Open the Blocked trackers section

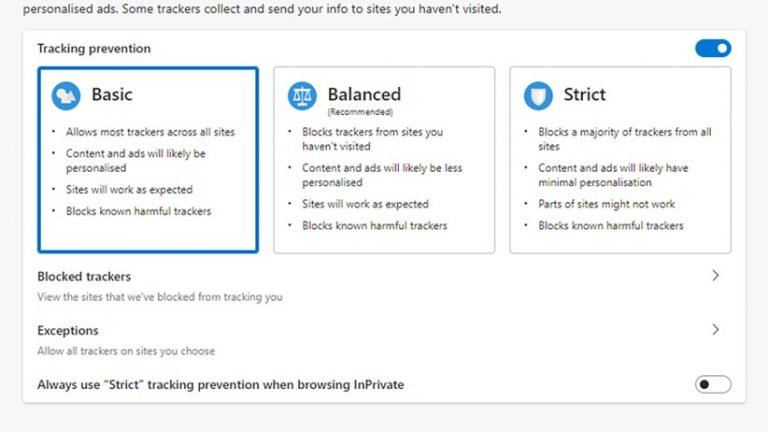click(x=84, y=276)
